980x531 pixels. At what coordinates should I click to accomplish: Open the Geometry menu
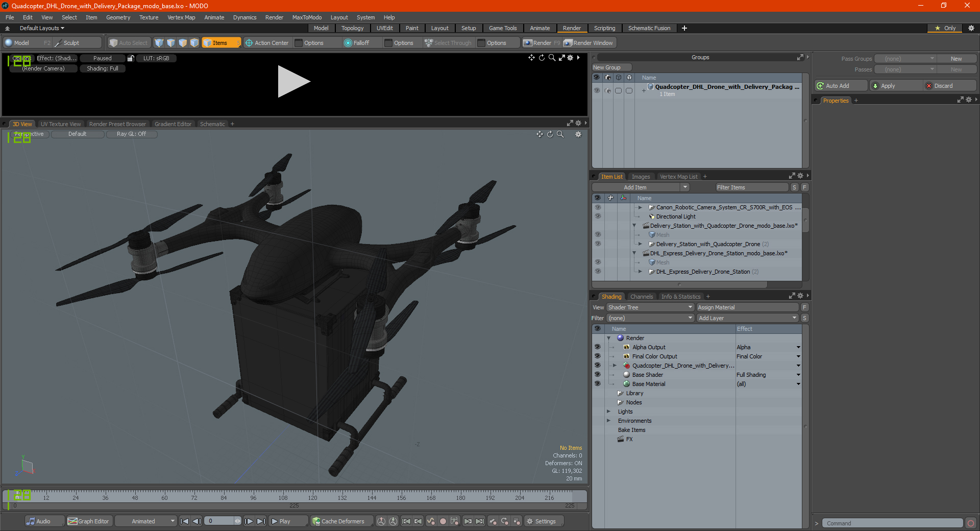point(118,17)
